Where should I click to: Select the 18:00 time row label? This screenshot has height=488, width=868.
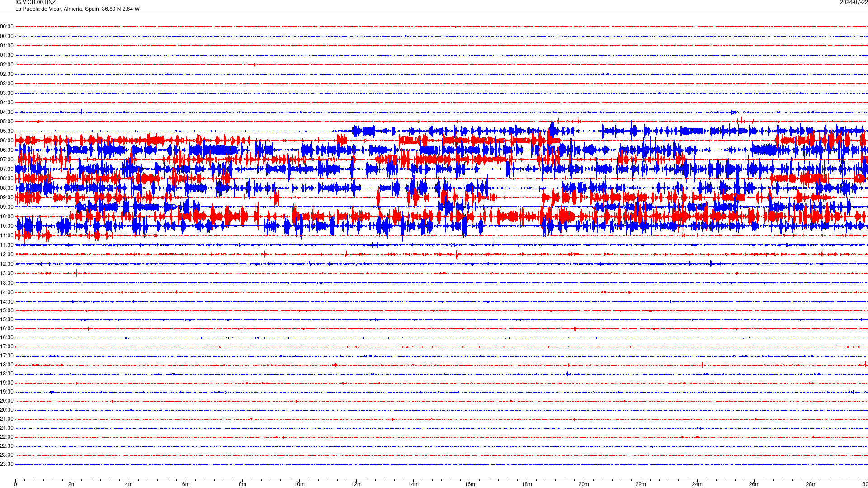7,365
